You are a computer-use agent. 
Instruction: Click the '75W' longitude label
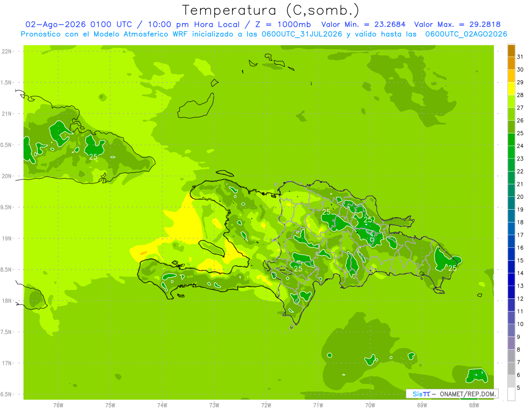[x=110, y=405]
